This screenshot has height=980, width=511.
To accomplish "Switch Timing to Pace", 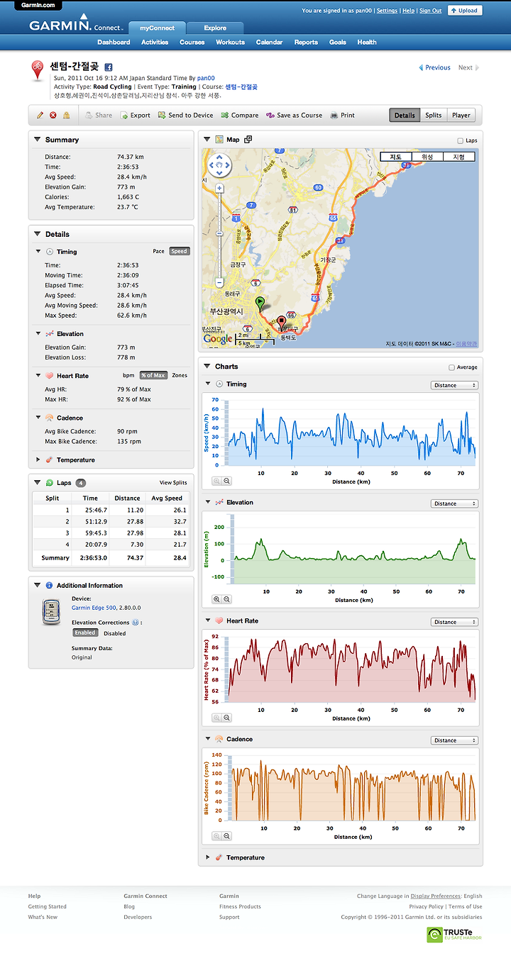I will pyautogui.click(x=159, y=251).
